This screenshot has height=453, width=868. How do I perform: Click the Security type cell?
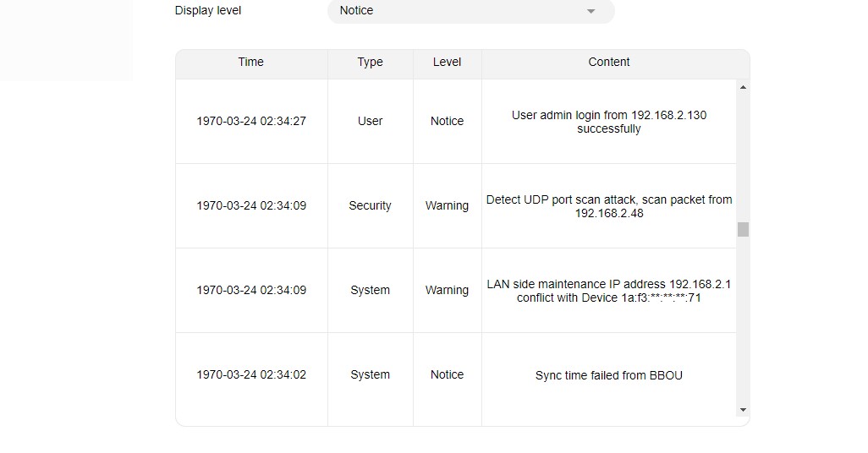370,206
